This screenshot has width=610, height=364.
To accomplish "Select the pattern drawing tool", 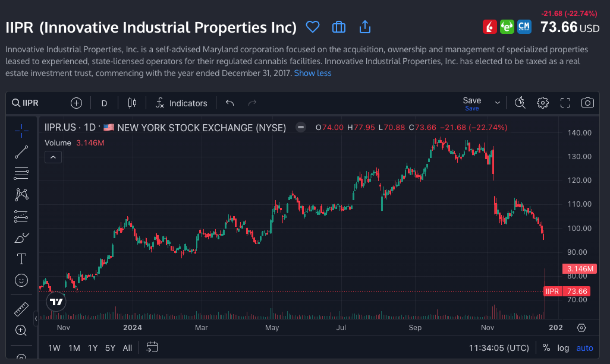I will (21, 195).
